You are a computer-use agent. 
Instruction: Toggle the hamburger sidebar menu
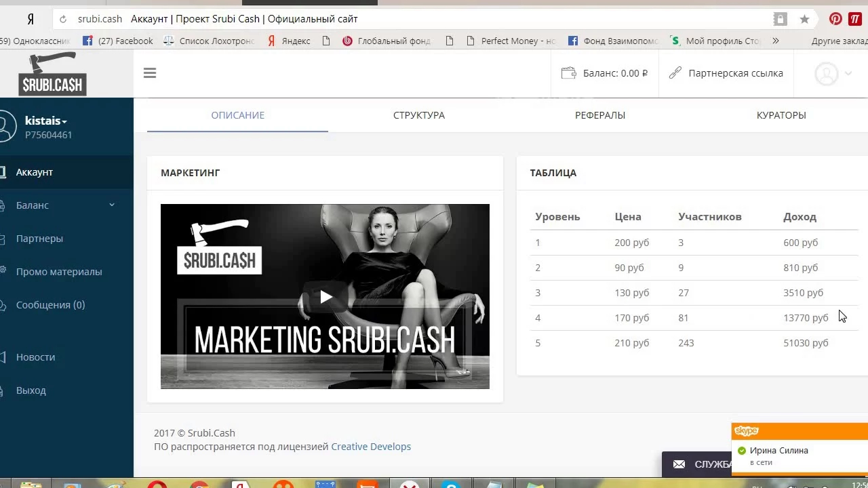pos(150,73)
